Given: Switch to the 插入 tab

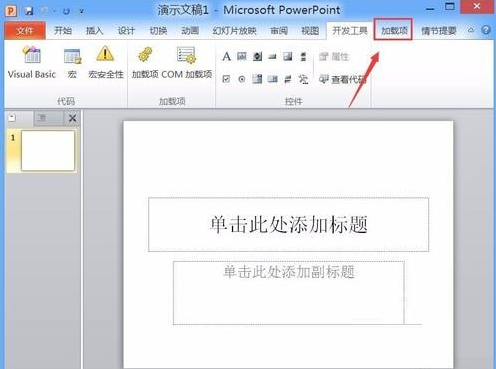Looking at the screenshot, I should click(94, 31).
